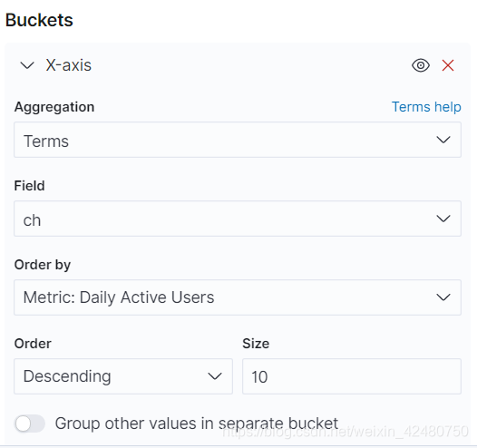
Task: Open the Order by Metric: Daily Active Users dropdown
Action: pyautogui.click(x=238, y=297)
